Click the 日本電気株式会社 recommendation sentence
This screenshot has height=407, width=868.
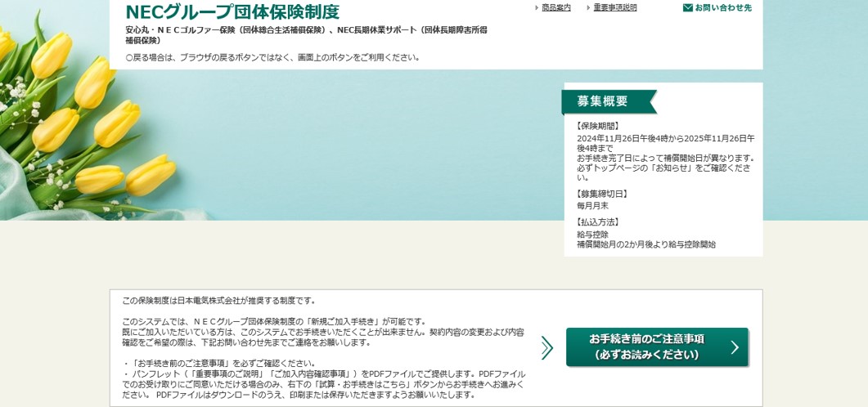click(x=219, y=301)
